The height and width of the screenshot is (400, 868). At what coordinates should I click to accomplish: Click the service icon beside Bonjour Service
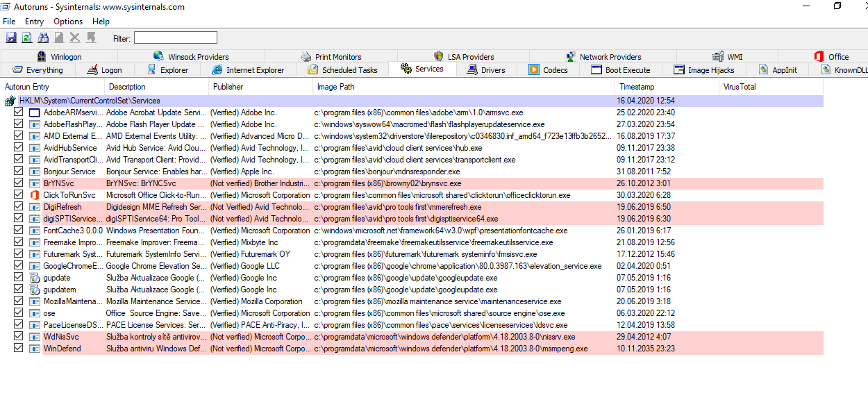(34, 172)
